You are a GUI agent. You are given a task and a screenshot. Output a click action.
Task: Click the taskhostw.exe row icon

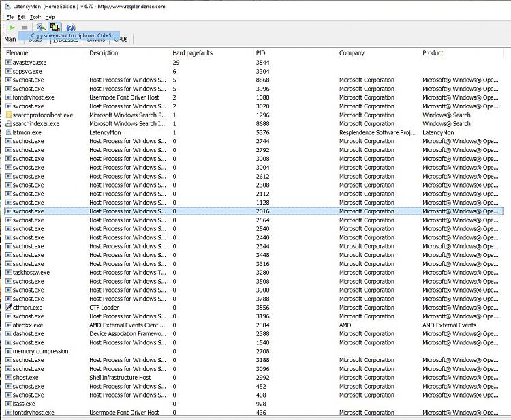coord(9,272)
